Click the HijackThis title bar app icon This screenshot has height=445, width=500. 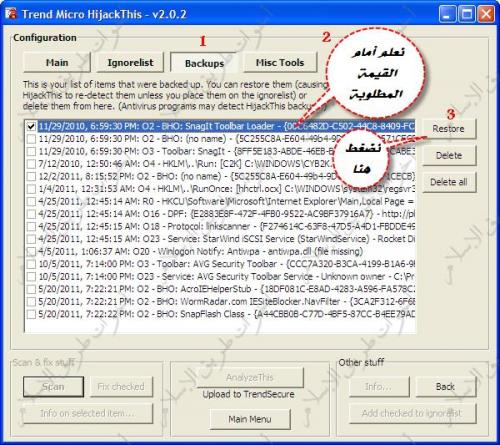click(x=11, y=14)
